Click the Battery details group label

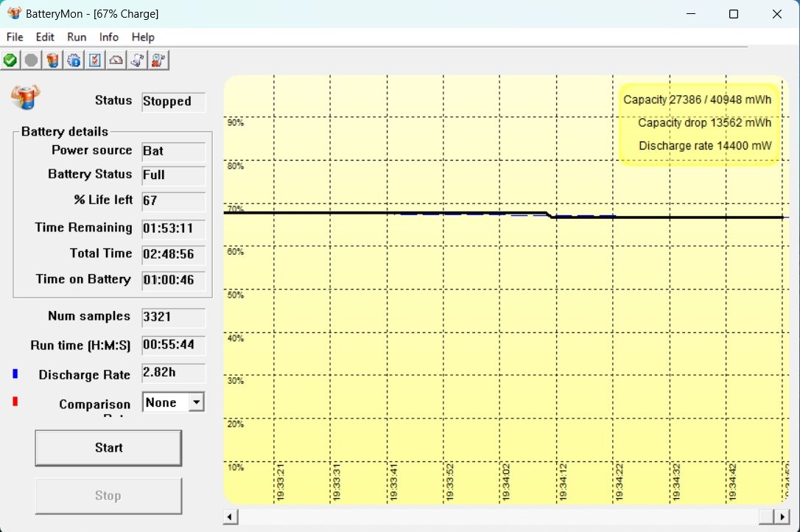coord(65,132)
